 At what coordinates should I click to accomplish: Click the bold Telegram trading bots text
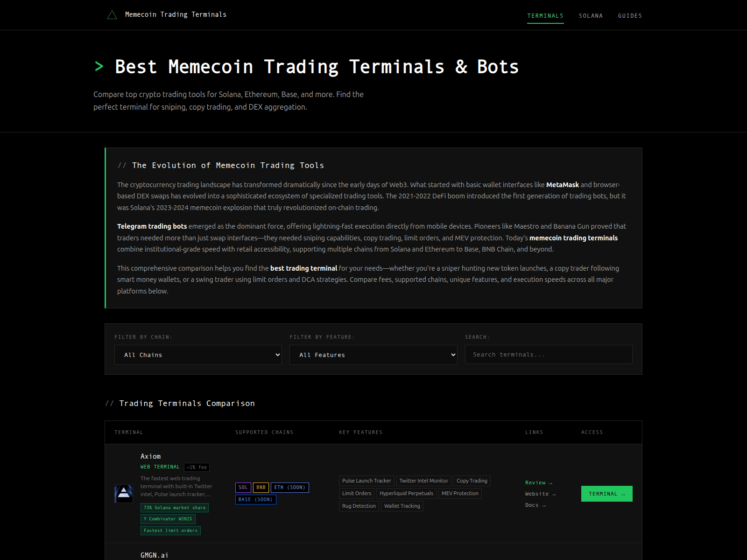point(152,226)
